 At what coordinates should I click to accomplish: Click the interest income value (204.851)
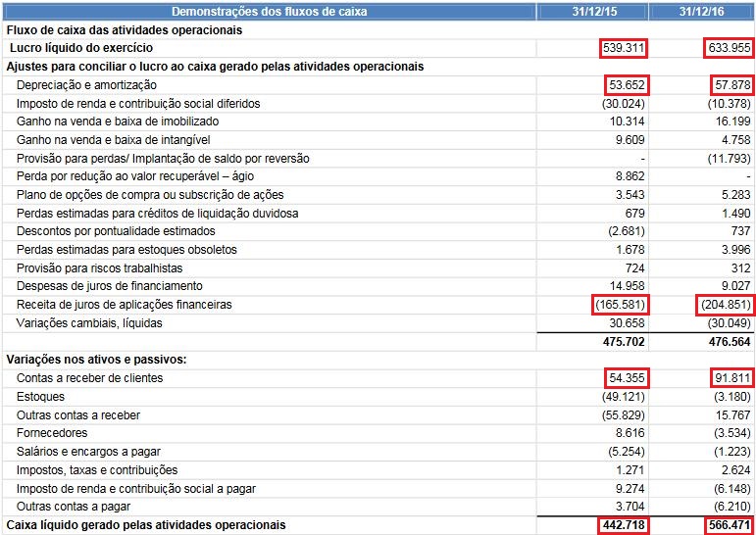coord(727,305)
